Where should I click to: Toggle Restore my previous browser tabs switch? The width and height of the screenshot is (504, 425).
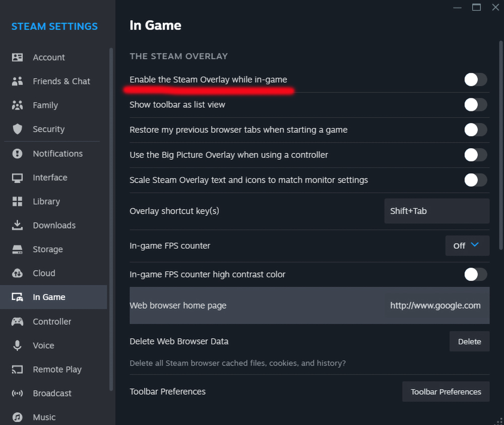[475, 130]
